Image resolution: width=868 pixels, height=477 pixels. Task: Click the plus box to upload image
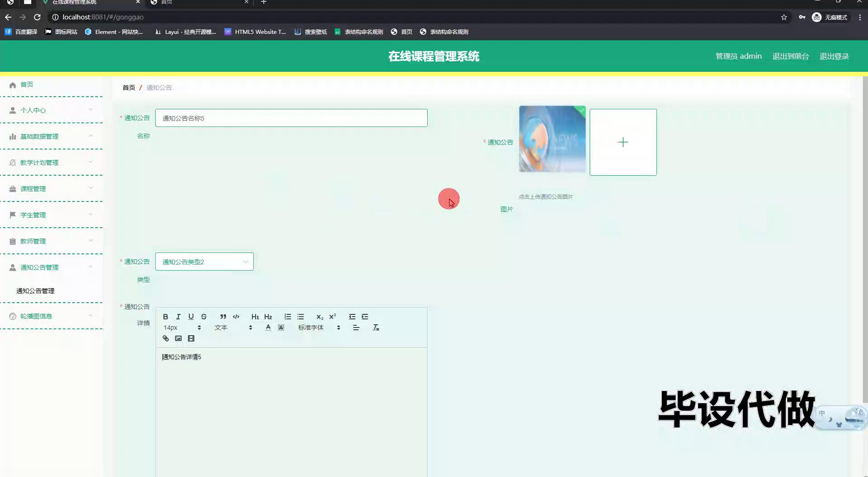pos(623,142)
